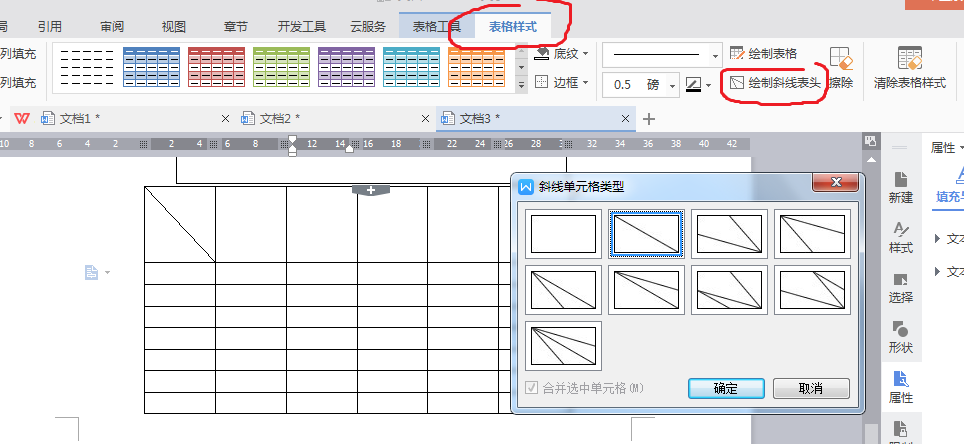
Task: Open the 开发工具 ribbon tab
Action: (x=302, y=26)
